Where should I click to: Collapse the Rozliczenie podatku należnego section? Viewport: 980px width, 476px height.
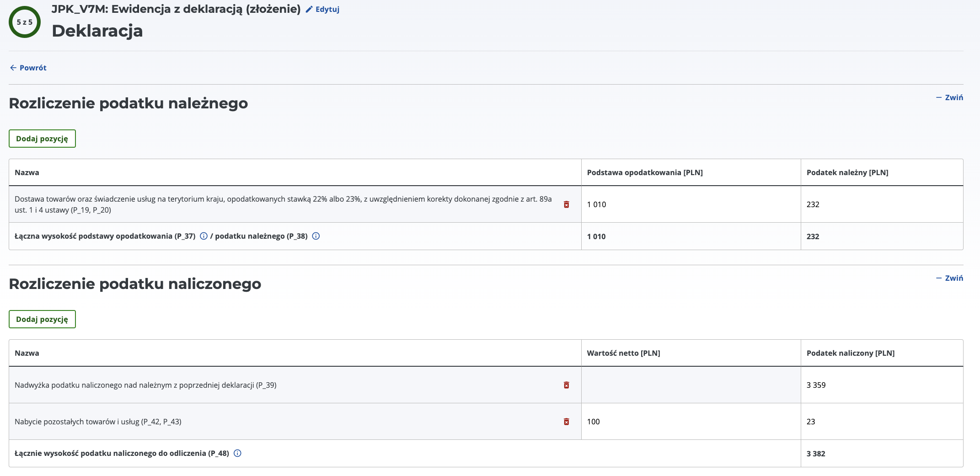point(949,97)
